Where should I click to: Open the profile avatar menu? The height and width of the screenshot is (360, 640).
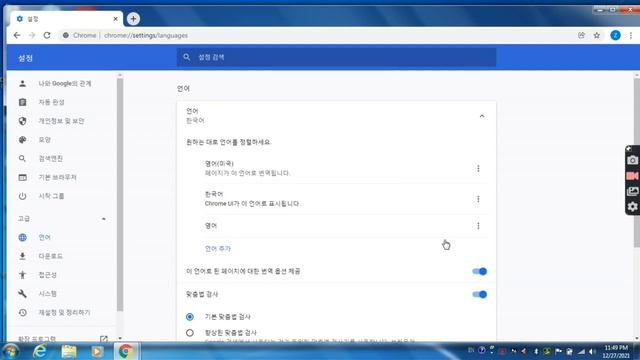(x=615, y=36)
